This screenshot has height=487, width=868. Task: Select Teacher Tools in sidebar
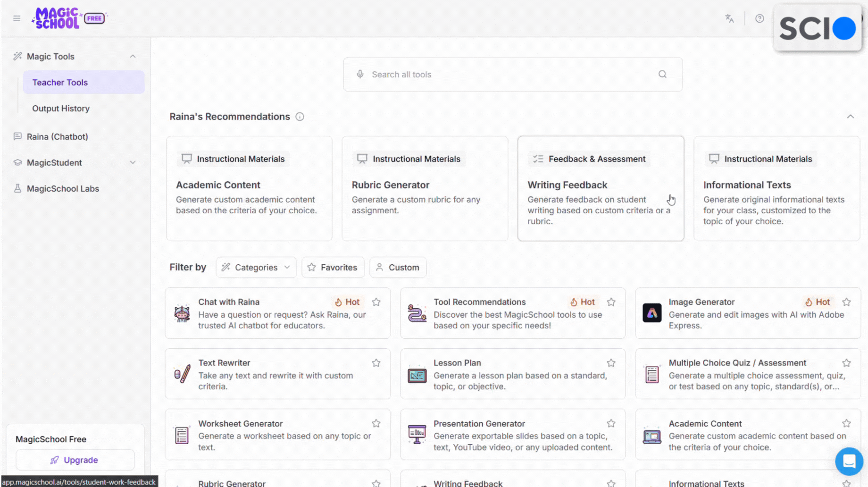tap(84, 82)
